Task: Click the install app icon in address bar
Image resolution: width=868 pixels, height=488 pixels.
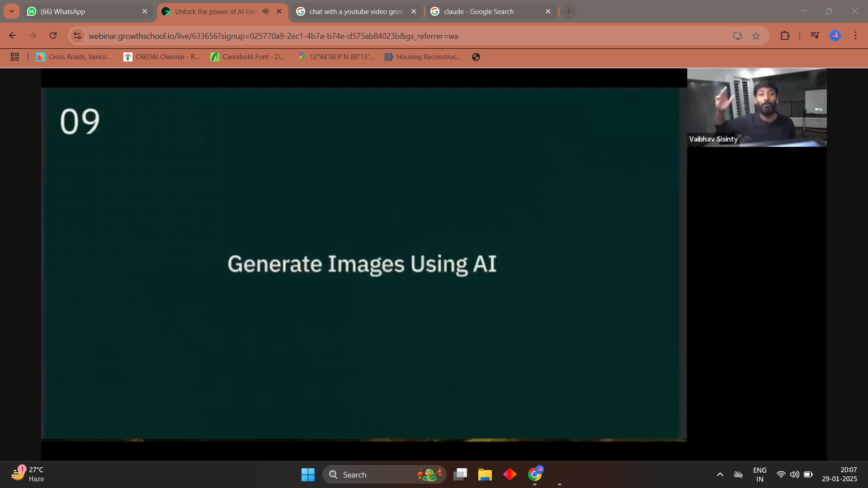Action: click(738, 36)
